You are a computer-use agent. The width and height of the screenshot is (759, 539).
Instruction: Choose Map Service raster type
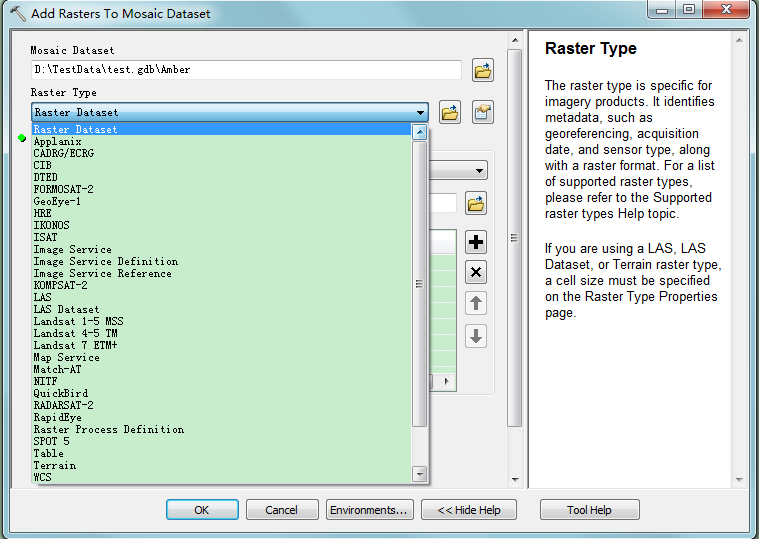[222, 357]
